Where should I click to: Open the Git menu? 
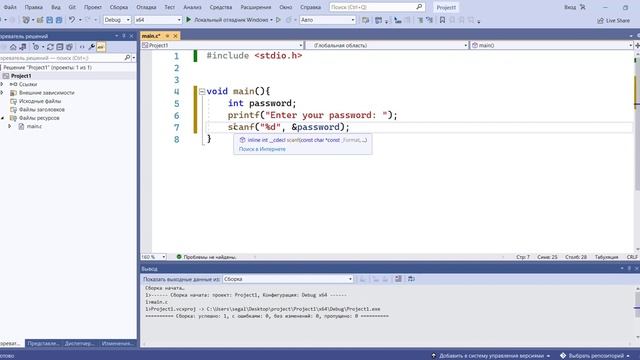point(72,7)
